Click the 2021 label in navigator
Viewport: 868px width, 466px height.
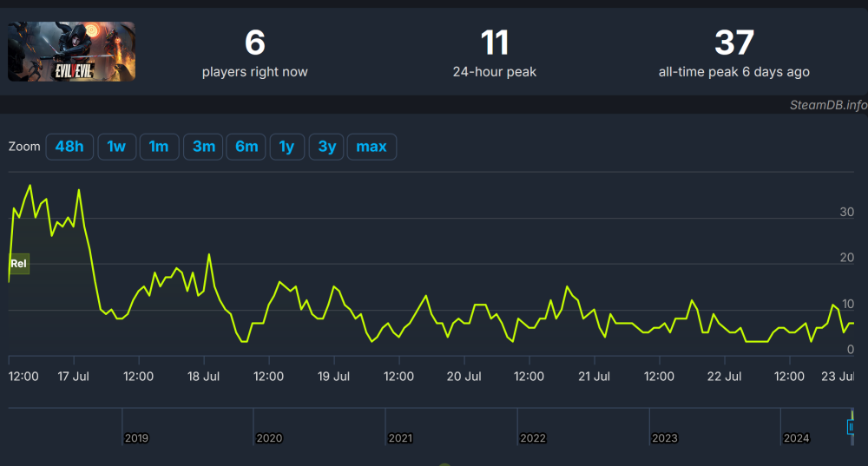click(400, 438)
